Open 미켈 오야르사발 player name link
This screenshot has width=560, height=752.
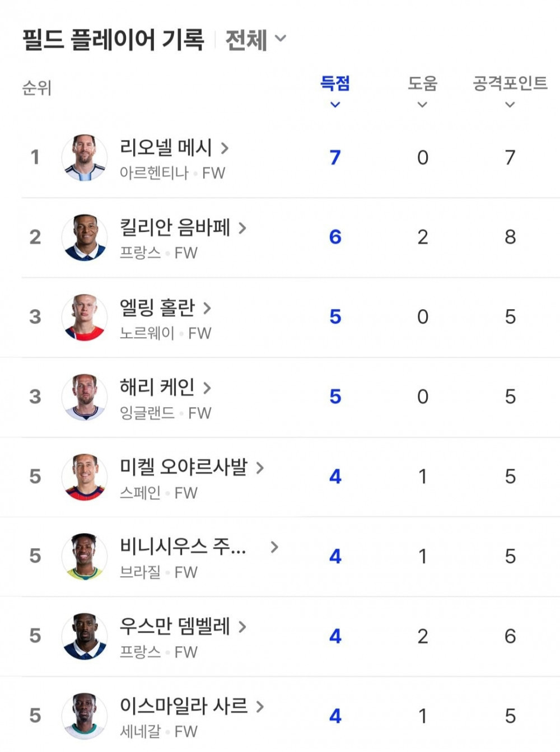point(184,466)
